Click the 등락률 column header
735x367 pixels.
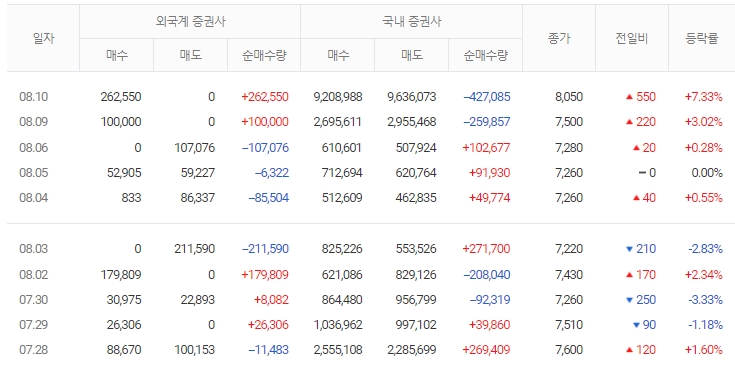pos(702,38)
